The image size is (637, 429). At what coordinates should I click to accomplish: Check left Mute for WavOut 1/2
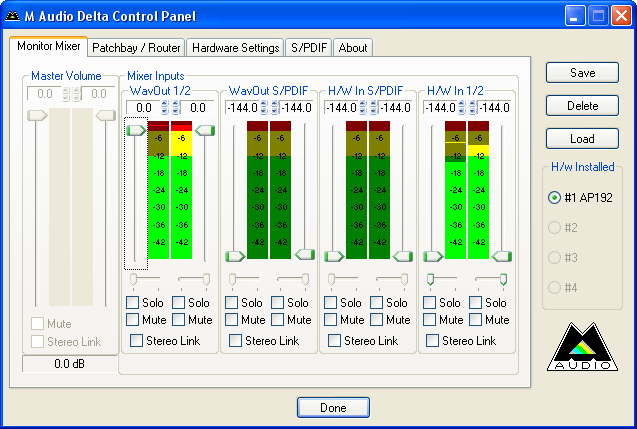(132, 320)
